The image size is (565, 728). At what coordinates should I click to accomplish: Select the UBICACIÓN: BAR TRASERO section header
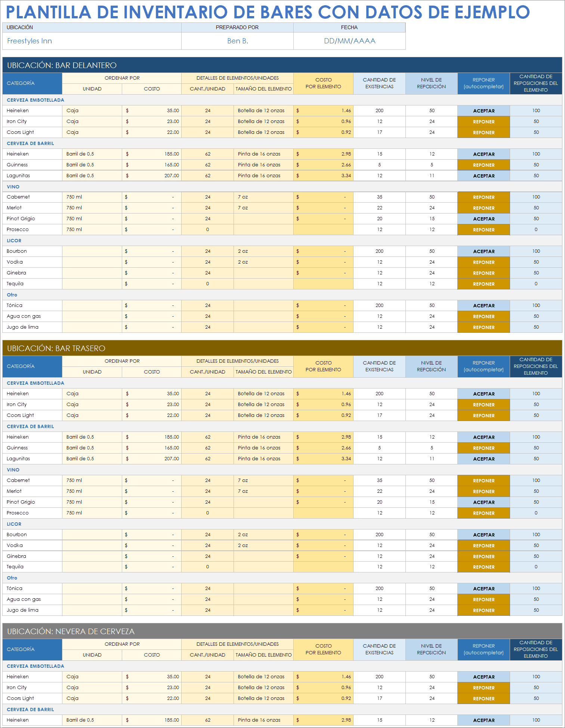pos(282,348)
